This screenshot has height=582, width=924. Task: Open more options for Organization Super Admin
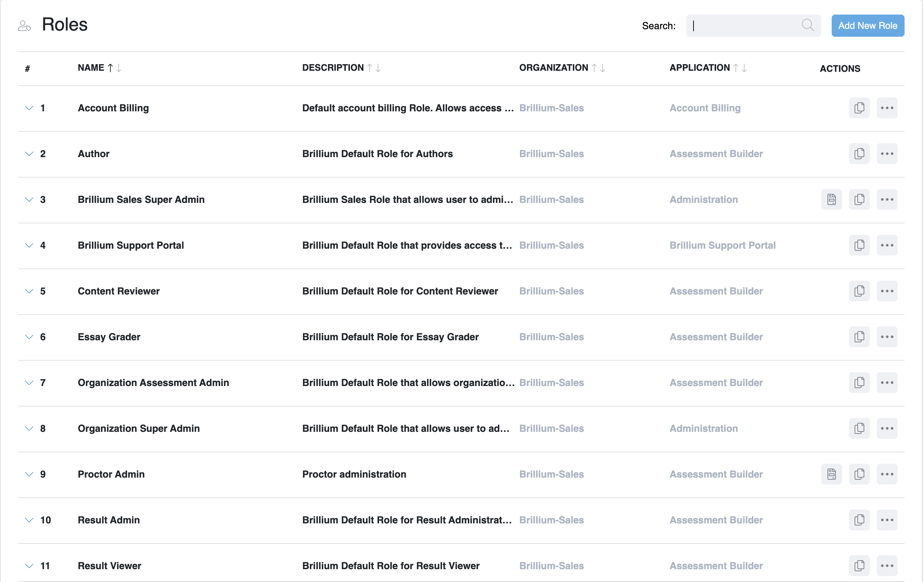[887, 428]
